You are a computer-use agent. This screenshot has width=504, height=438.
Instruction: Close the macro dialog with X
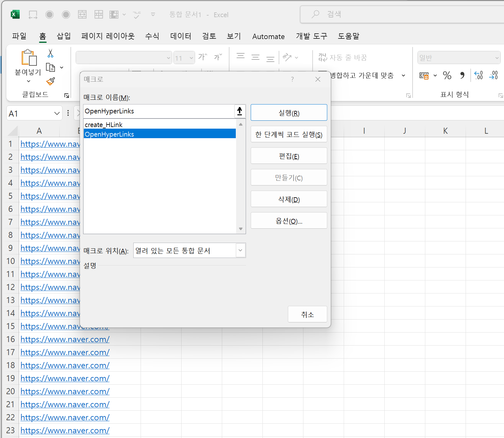[318, 79]
